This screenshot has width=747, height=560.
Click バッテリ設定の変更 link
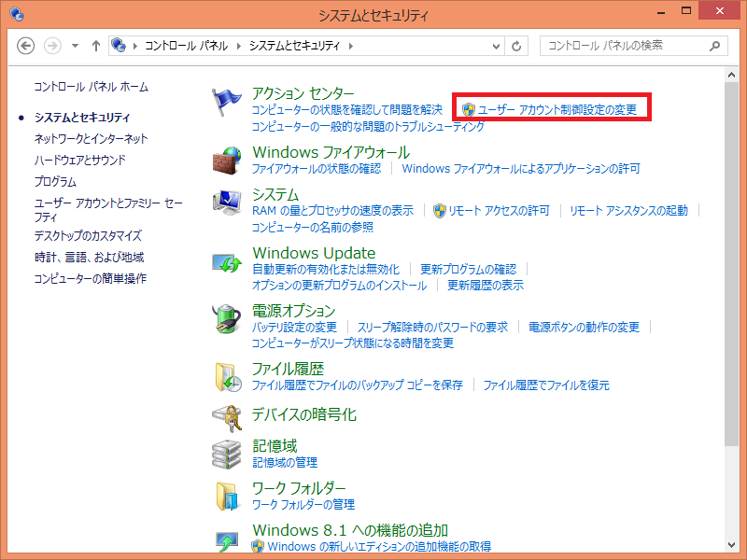click(294, 328)
